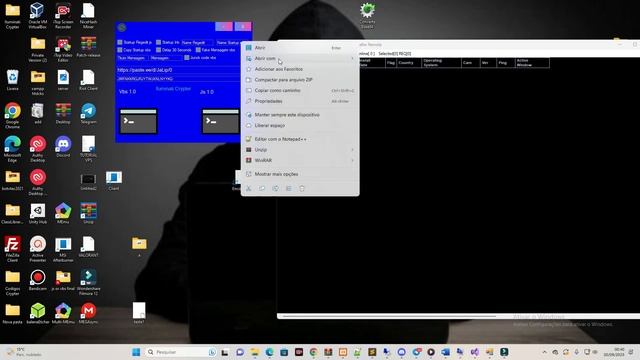The height and width of the screenshot is (360, 640).
Task: Open File Explorer from the taskbar
Action: 255,352
